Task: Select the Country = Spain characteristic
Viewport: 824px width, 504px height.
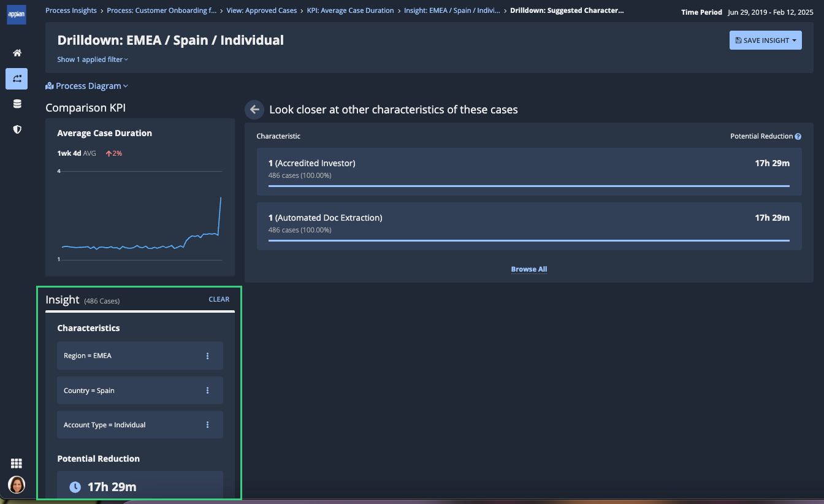Action: tap(140, 391)
